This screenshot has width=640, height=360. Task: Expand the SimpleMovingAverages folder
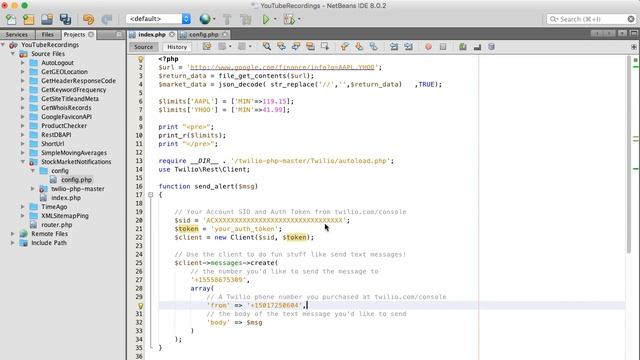tap(23, 153)
